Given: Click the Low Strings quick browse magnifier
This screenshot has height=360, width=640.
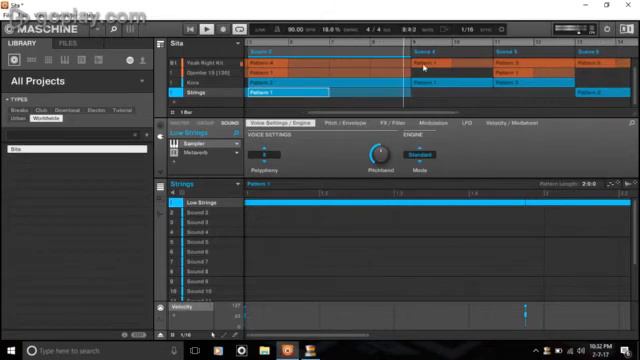Looking at the screenshot, I should [236, 133].
